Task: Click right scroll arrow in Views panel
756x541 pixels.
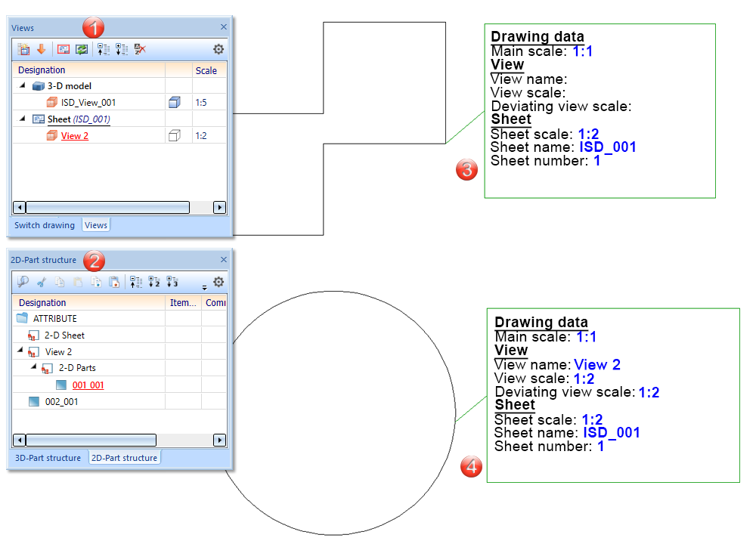Action: click(219, 208)
